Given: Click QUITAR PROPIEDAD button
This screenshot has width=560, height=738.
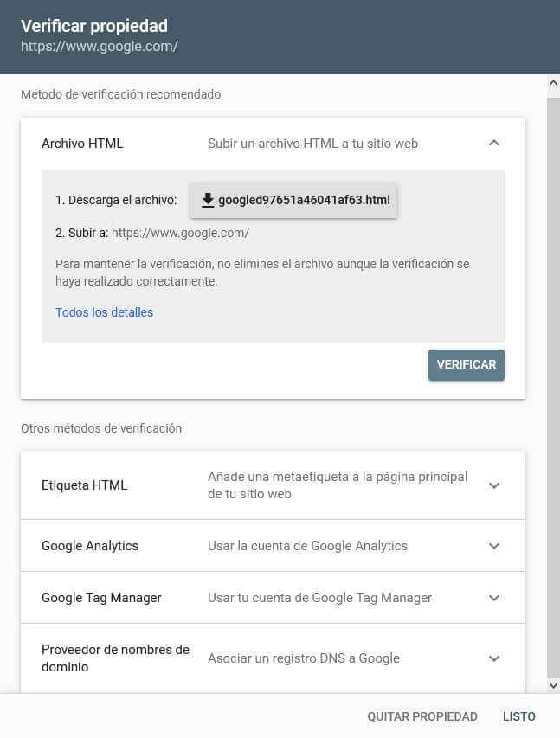Looking at the screenshot, I should 422,716.
